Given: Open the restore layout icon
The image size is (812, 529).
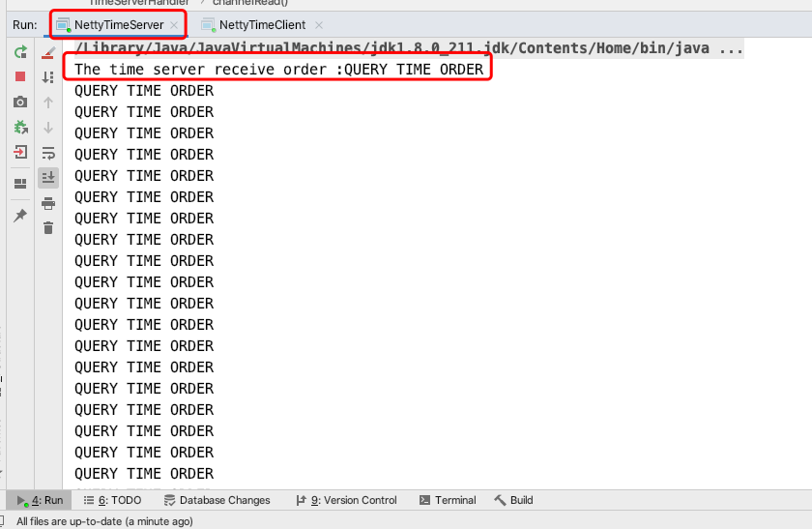Looking at the screenshot, I should point(20,184).
